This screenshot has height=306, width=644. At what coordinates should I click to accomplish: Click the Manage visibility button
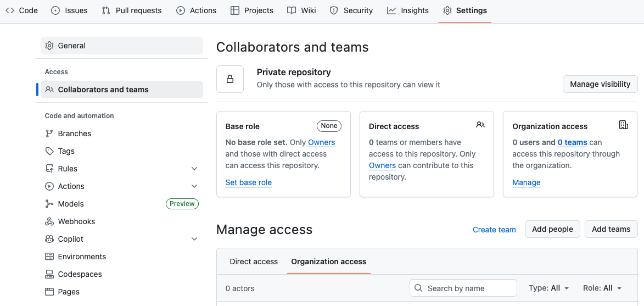click(600, 84)
